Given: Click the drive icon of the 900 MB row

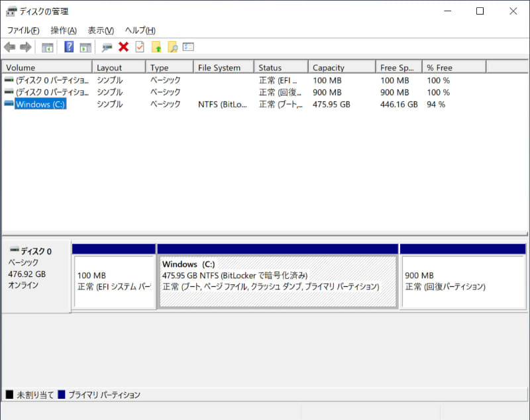Looking at the screenshot, I should [x=9, y=91].
